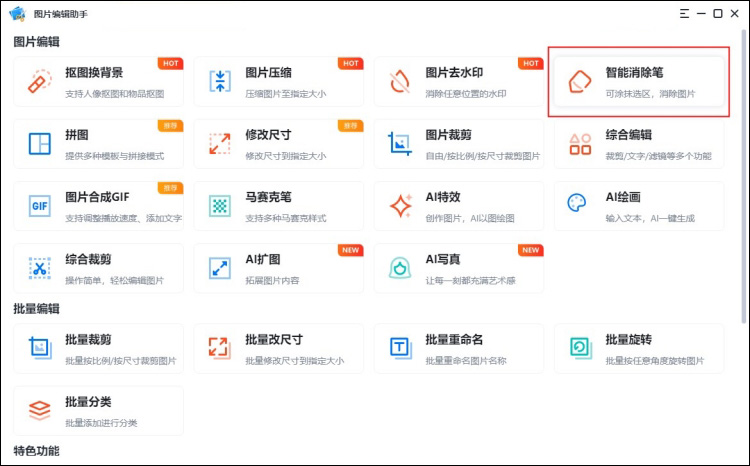
Task: Open the 批量旋转 rotate icon
Action: click(x=581, y=348)
